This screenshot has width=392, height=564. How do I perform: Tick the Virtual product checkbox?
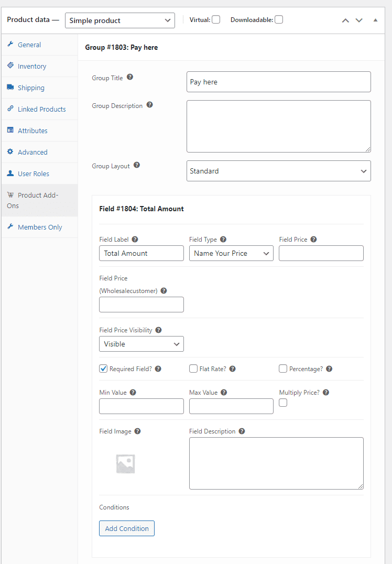click(216, 19)
